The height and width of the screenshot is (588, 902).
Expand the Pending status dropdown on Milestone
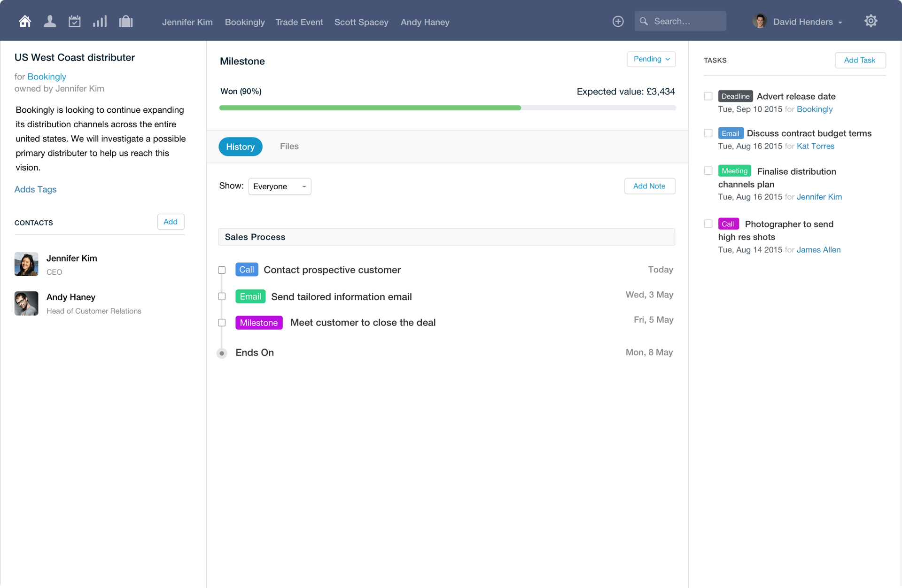[x=652, y=60]
